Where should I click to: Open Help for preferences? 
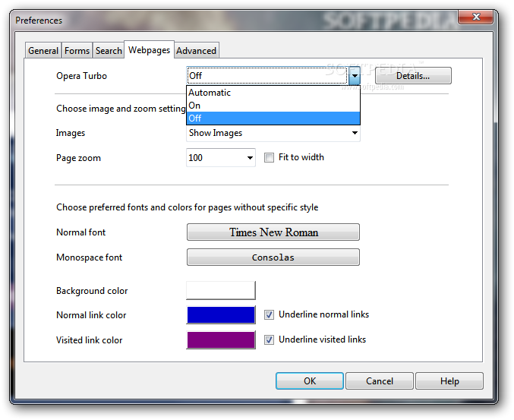coord(449,381)
